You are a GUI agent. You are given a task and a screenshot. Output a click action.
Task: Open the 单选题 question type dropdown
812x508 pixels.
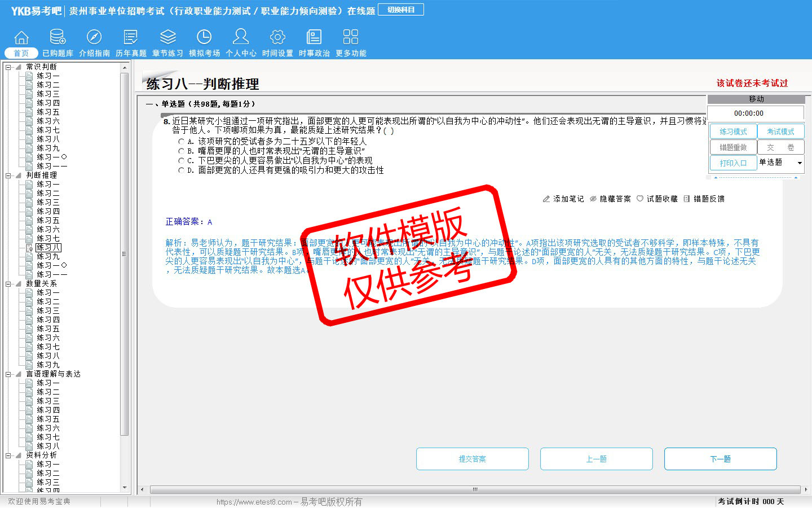[799, 163]
